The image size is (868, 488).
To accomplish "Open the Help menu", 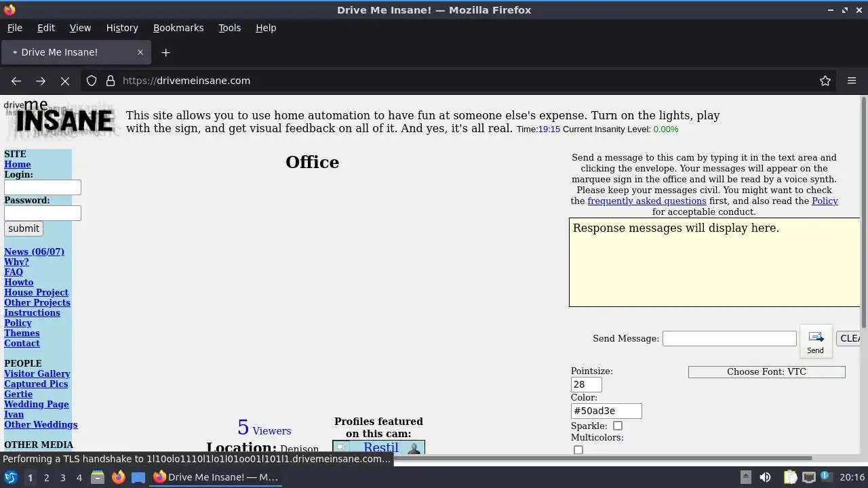I will tap(266, 28).
